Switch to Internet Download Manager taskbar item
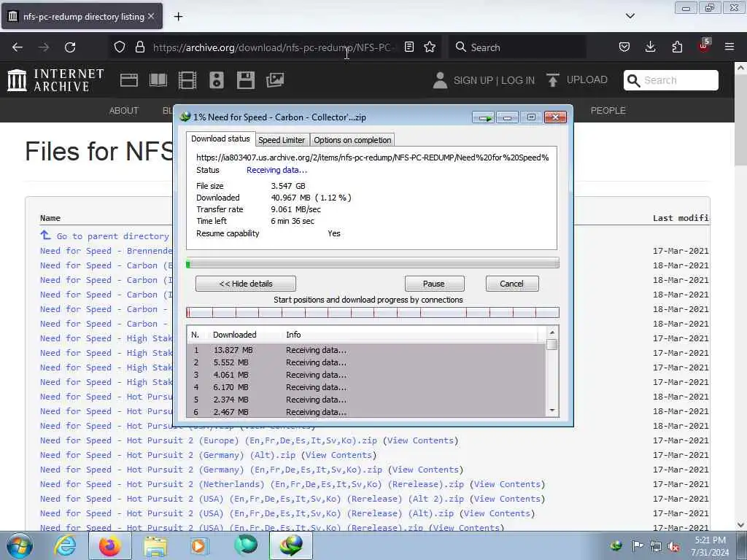This screenshot has width=747, height=560. pyautogui.click(x=291, y=545)
